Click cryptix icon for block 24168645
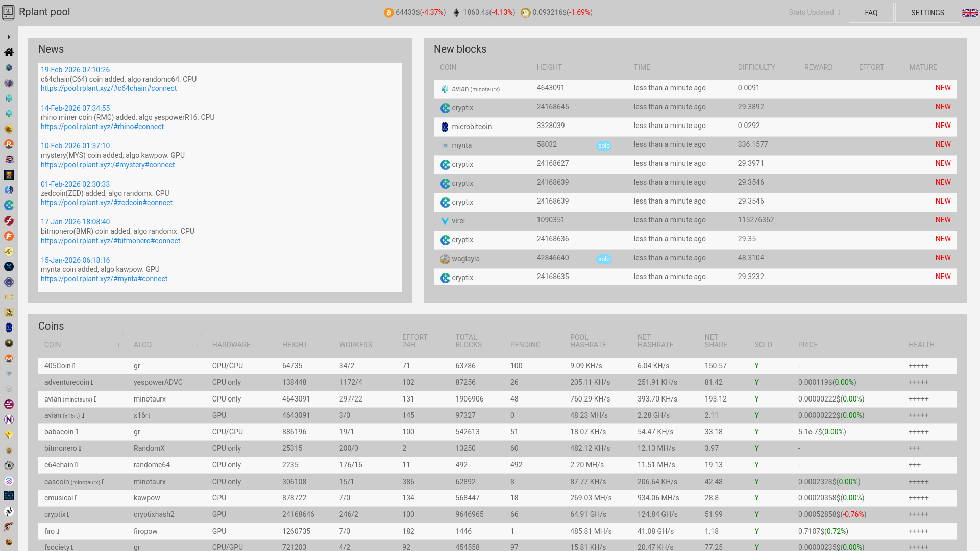The width and height of the screenshot is (980, 551). point(445,108)
